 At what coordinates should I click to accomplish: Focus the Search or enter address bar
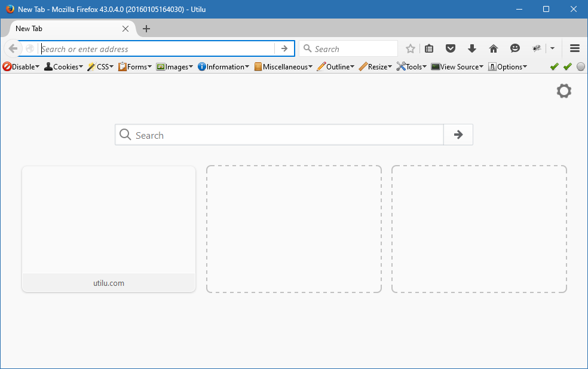pos(158,49)
